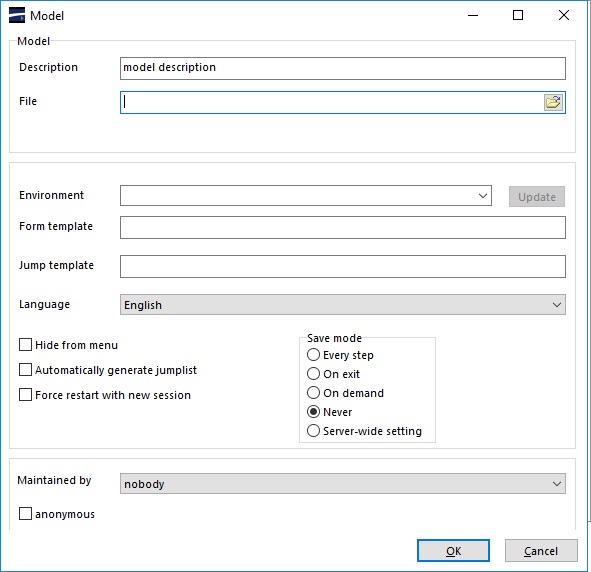Click the OK button
The height and width of the screenshot is (572, 591).
tap(453, 551)
